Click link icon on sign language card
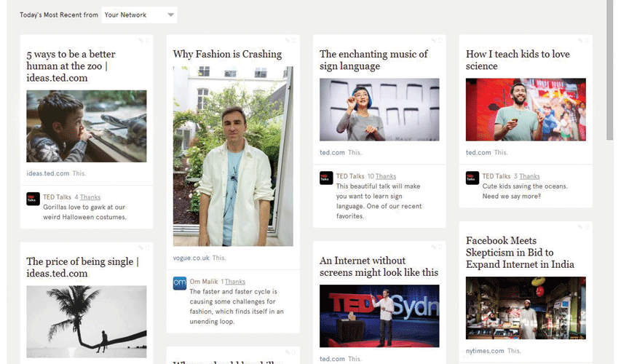This screenshot has height=364, width=621. coord(434,40)
